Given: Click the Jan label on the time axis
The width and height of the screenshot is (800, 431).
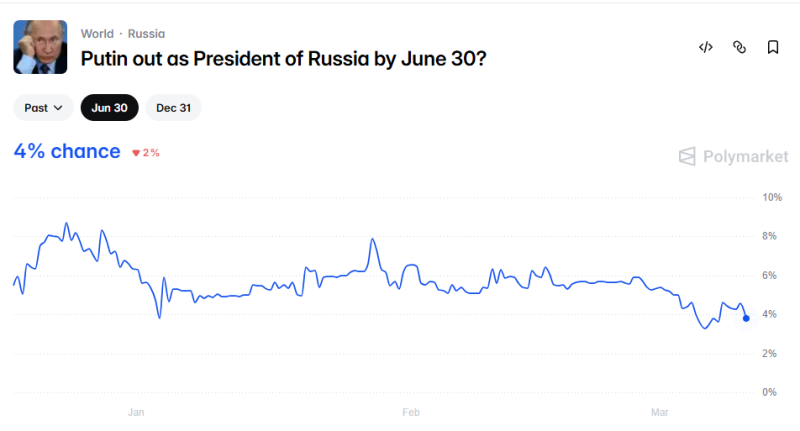Looking at the screenshot, I should coord(137,412).
